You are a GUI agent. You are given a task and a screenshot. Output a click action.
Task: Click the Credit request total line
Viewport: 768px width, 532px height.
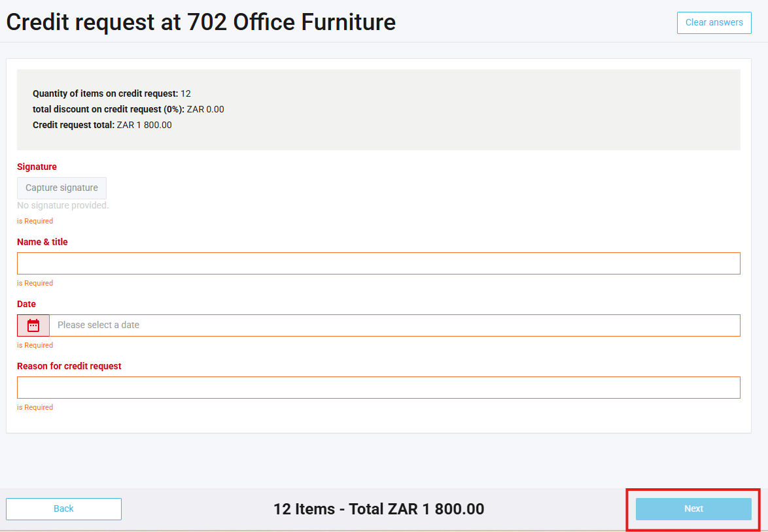[102, 125]
